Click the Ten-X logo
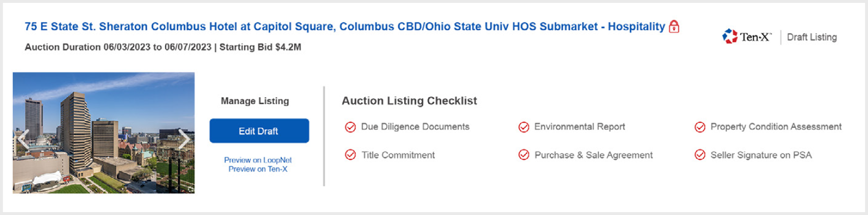This screenshot has height=215, width=868. pyautogui.click(x=746, y=36)
